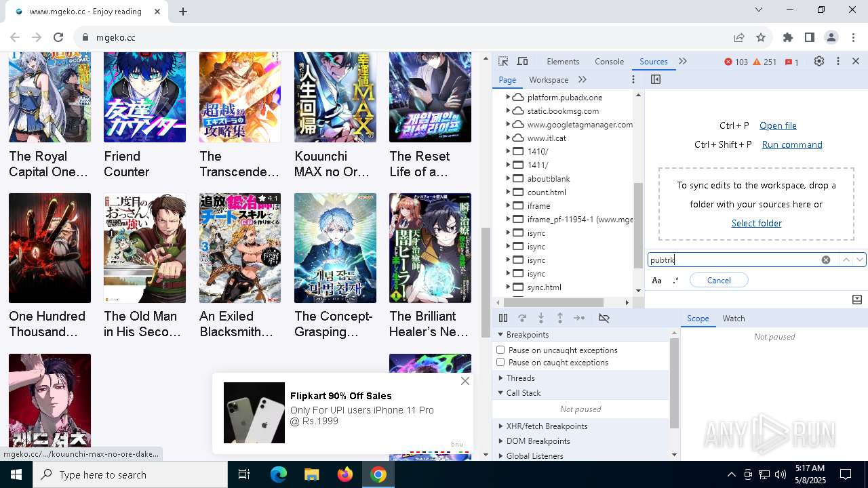Select the Scope pane tab

point(698,319)
